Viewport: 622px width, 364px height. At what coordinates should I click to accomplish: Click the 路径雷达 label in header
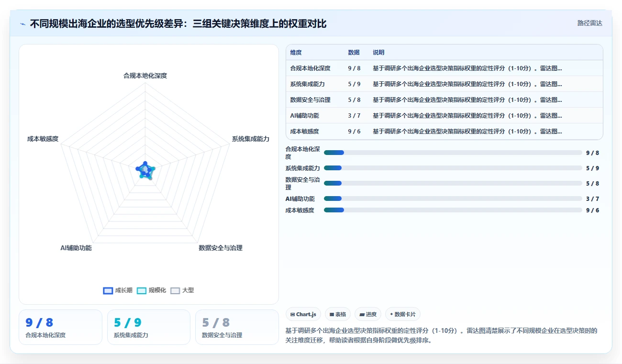click(589, 23)
